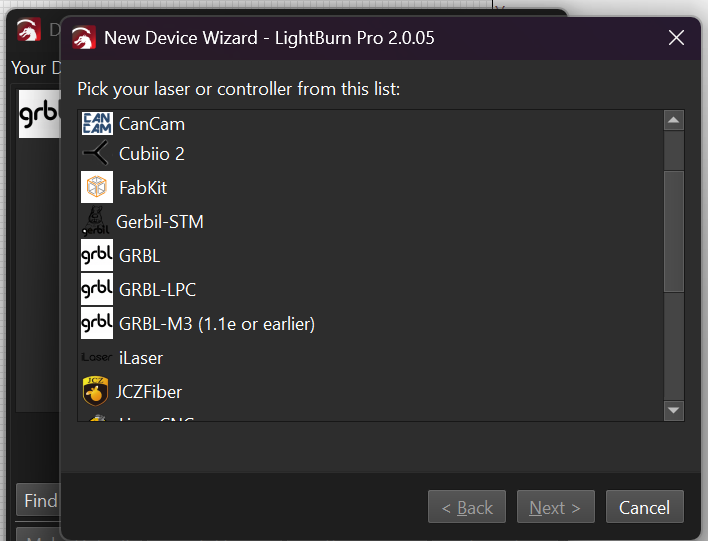The height and width of the screenshot is (541, 708).
Task: Click the Gerbil-STM logo icon
Action: point(96,221)
